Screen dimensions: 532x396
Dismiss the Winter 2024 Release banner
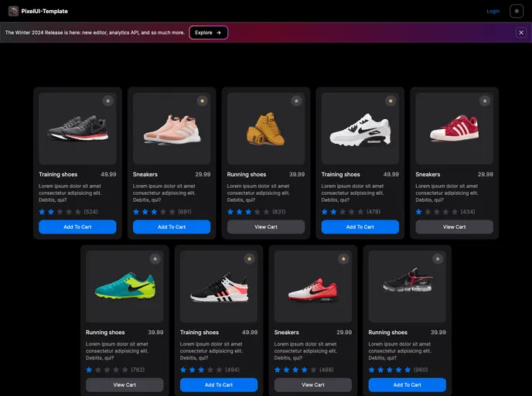[x=521, y=32]
